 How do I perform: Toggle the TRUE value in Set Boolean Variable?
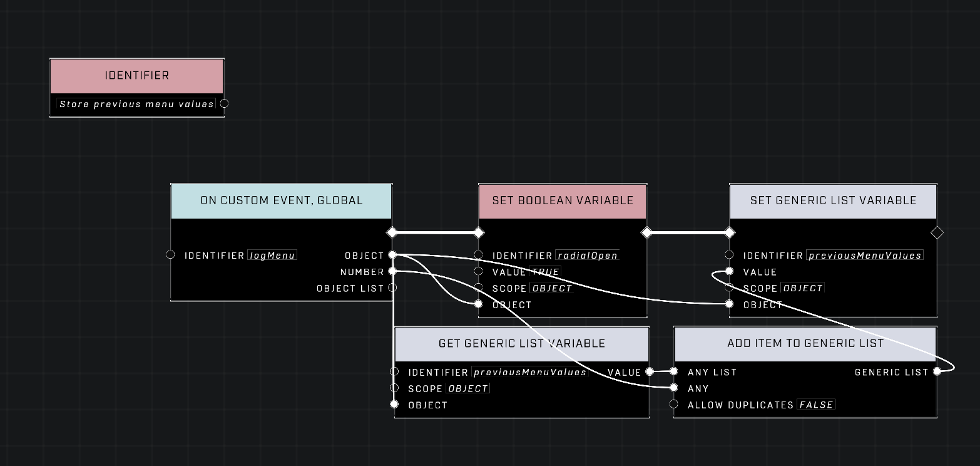click(545, 272)
